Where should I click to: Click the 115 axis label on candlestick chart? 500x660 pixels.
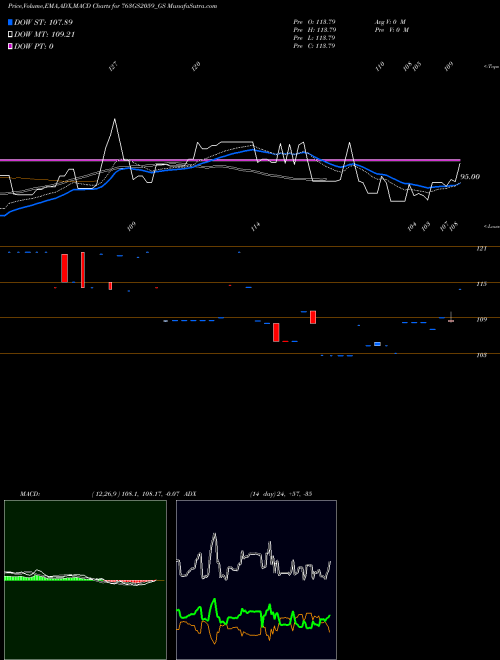tap(481, 284)
